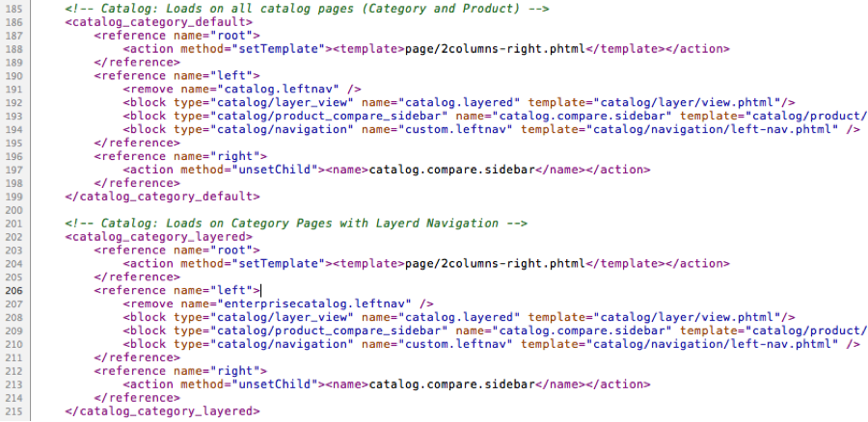Click reference name="right" on line 212
The image size is (868, 422).
pos(180,371)
